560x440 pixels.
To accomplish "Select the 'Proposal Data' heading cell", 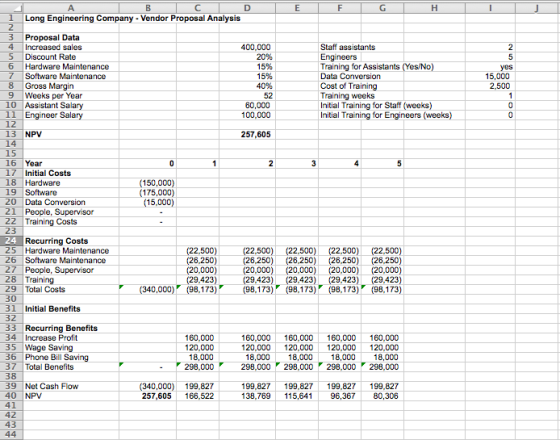I will pyautogui.click(x=52, y=38).
